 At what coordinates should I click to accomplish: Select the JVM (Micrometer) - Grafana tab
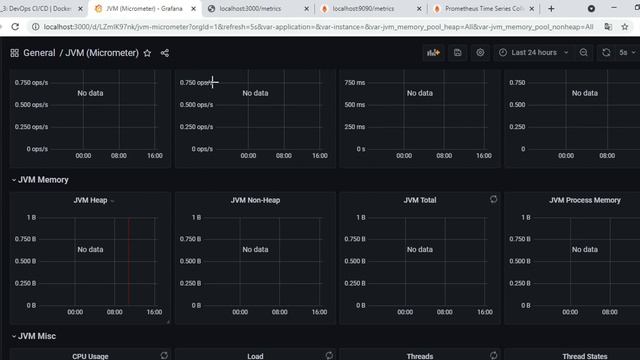(144, 9)
